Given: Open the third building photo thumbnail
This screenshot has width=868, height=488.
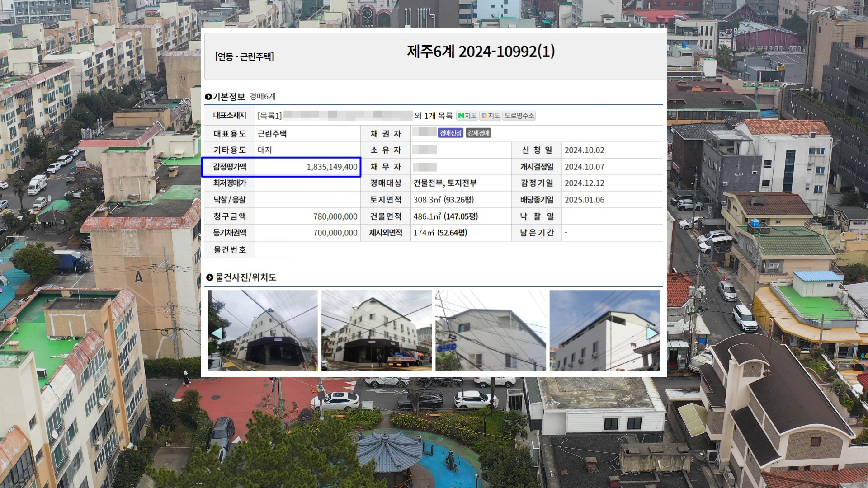Looking at the screenshot, I should 491,331.
